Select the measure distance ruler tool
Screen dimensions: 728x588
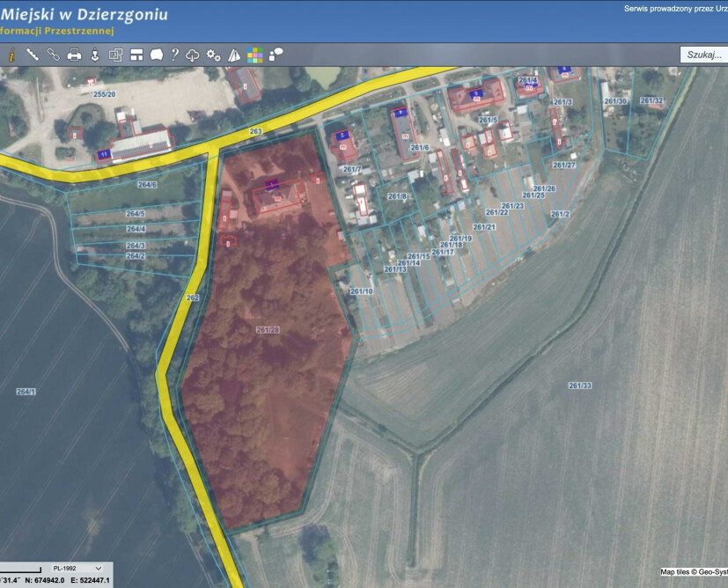pos(33,55)
